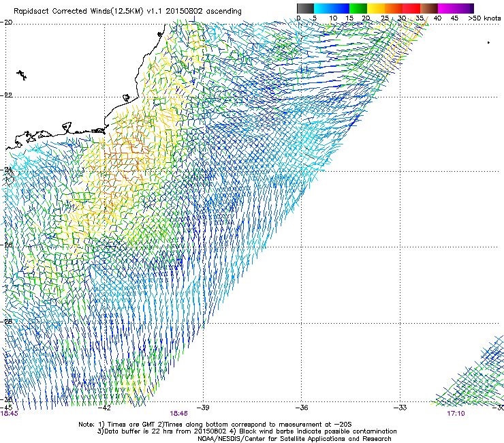Click the -30 latitude axis label
The width and height of the screenshot is (504, 443).
[6, 400]
